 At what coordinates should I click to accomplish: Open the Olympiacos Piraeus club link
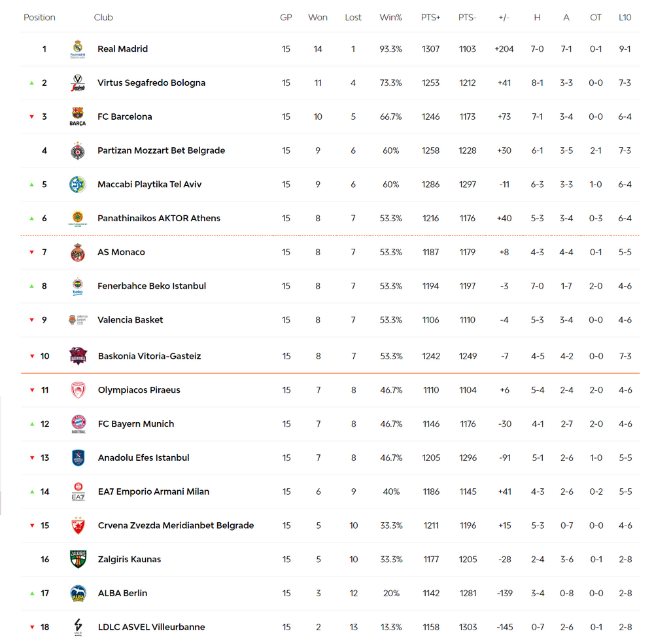(x=139, y=390)
